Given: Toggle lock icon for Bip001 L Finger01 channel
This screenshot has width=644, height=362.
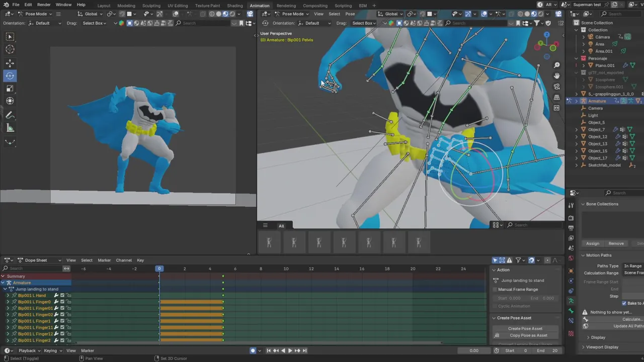Looking at the screenshot, I should coord(69,308).
